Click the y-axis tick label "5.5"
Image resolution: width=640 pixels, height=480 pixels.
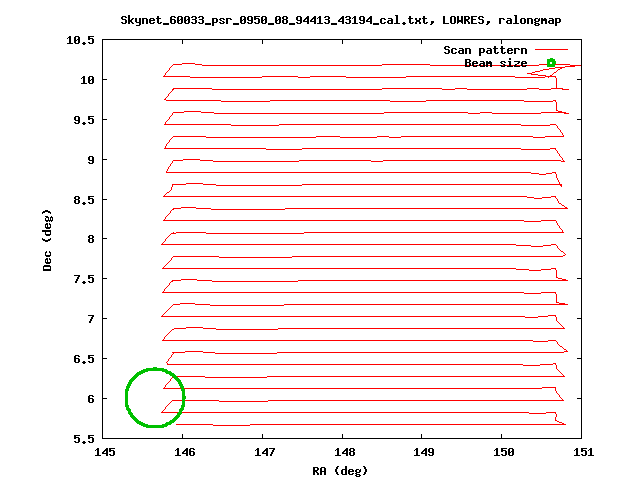click(84, 439)
